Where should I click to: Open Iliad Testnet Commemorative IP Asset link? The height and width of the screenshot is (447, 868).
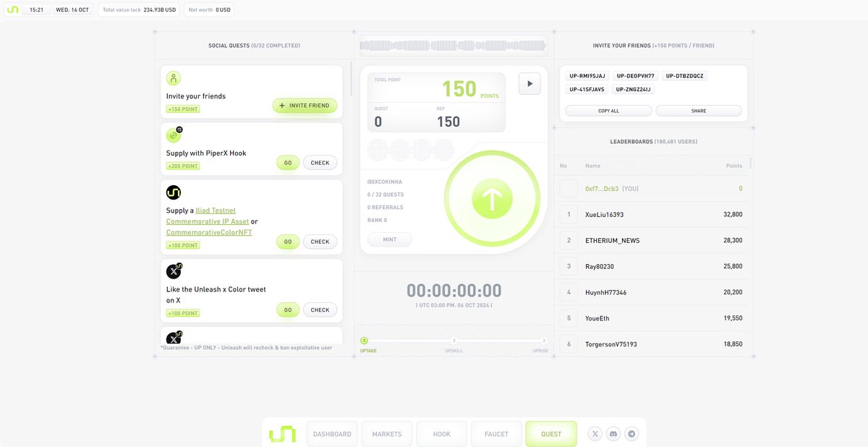(208, 216)
